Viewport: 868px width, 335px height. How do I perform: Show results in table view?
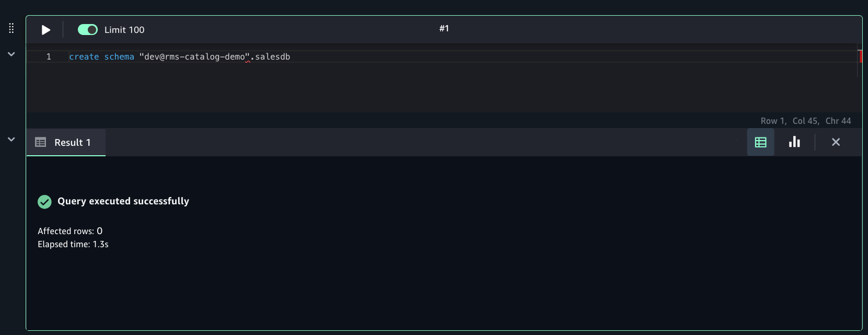pyautogui.click(x=761, y=142)
